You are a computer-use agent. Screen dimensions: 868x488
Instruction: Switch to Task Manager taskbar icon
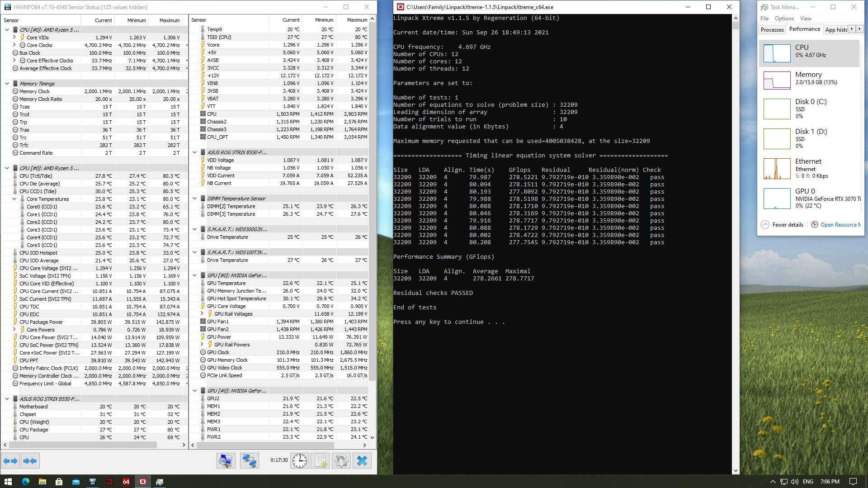coord(160,482)
